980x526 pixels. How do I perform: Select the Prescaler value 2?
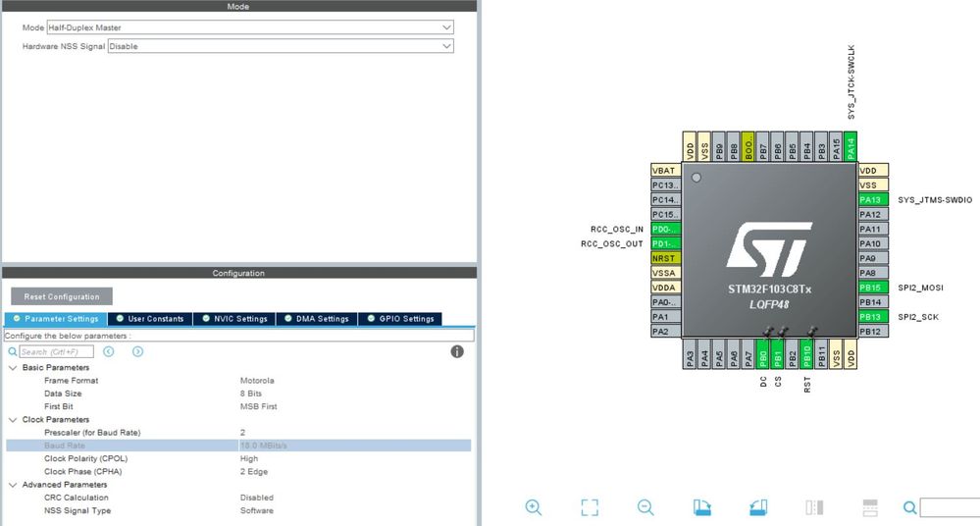(242, 432)
